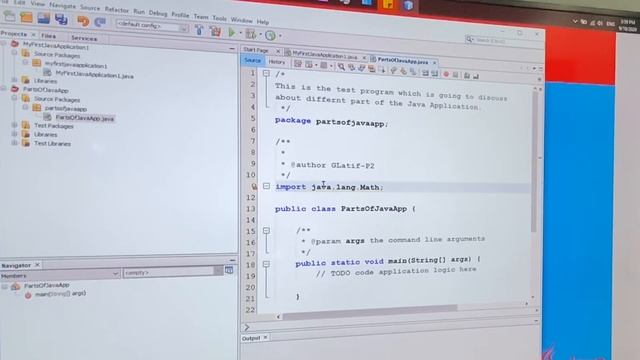Open the Profile Project dropdown arrow

(x=280, y=36)
